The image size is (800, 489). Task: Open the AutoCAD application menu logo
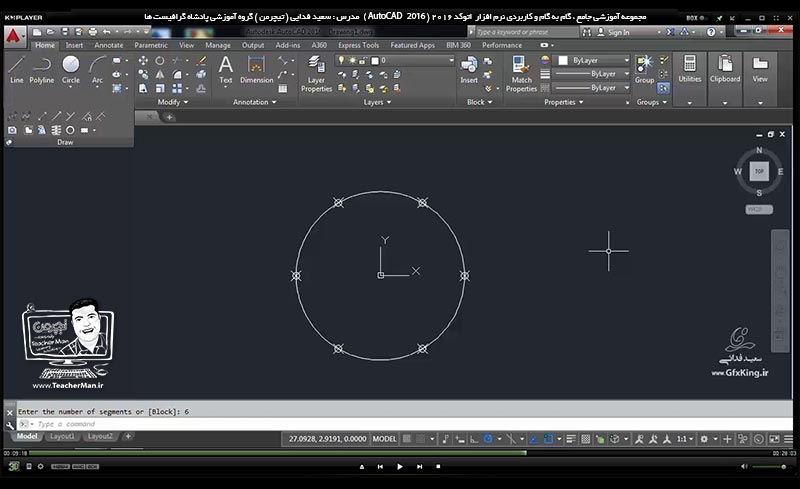14,36
